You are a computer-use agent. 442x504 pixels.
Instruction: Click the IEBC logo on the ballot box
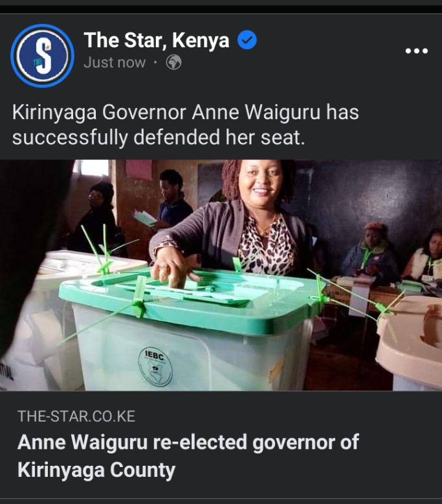point(155,367)
